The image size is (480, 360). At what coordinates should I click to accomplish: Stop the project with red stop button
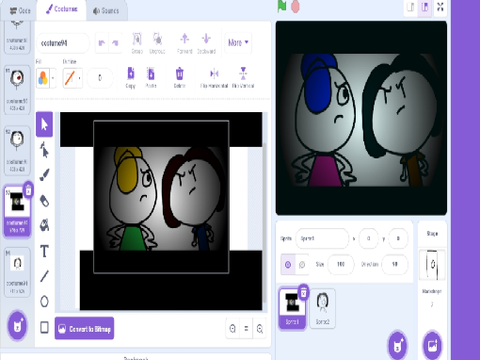point(295,7)
